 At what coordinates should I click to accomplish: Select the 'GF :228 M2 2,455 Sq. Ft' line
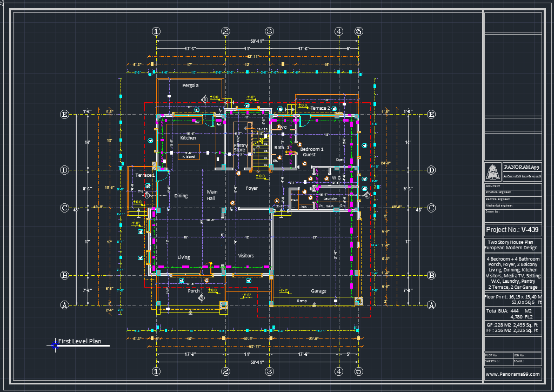coord(512,325)
